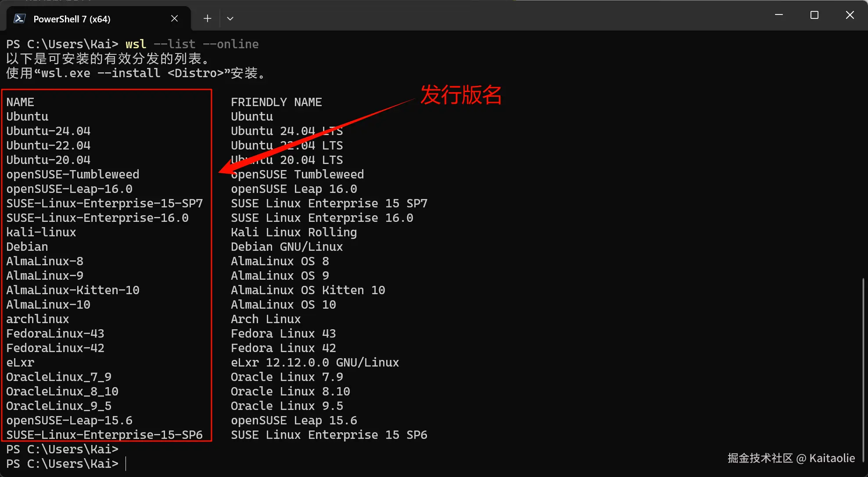Click the NAME column header text
This screenshot has width=868, height=477.
pos(20,102)
